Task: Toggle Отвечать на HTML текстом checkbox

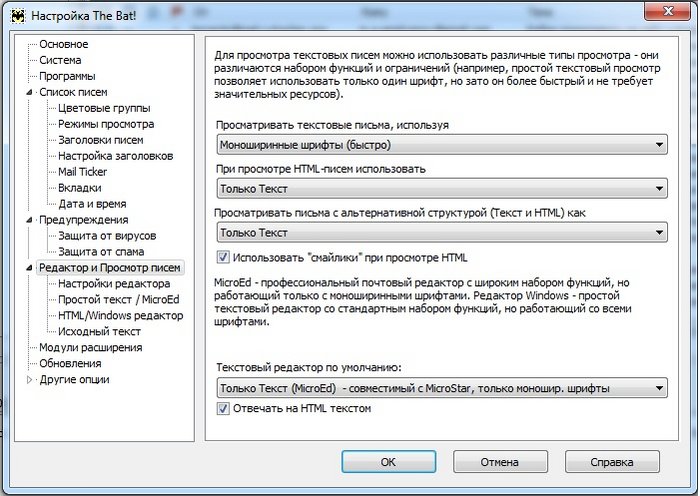Action: coord(223,408)
